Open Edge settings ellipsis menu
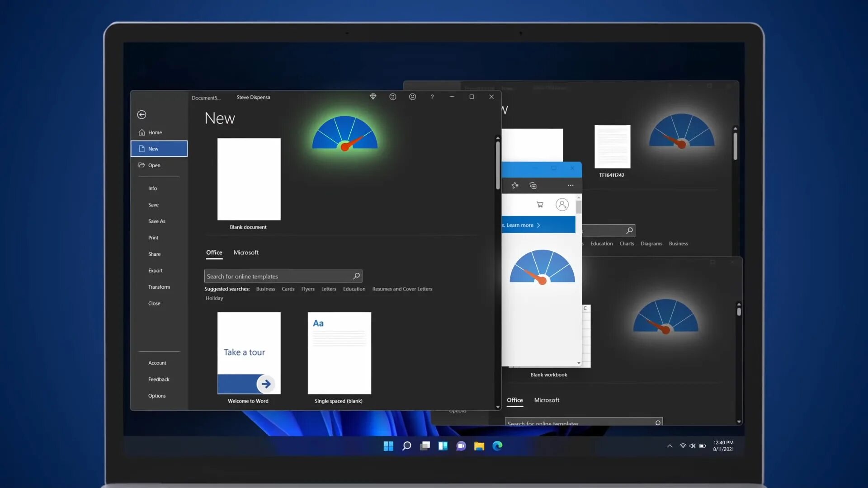Image resolution: width=868 pixels, height=488 pixels. click(571, 186)
